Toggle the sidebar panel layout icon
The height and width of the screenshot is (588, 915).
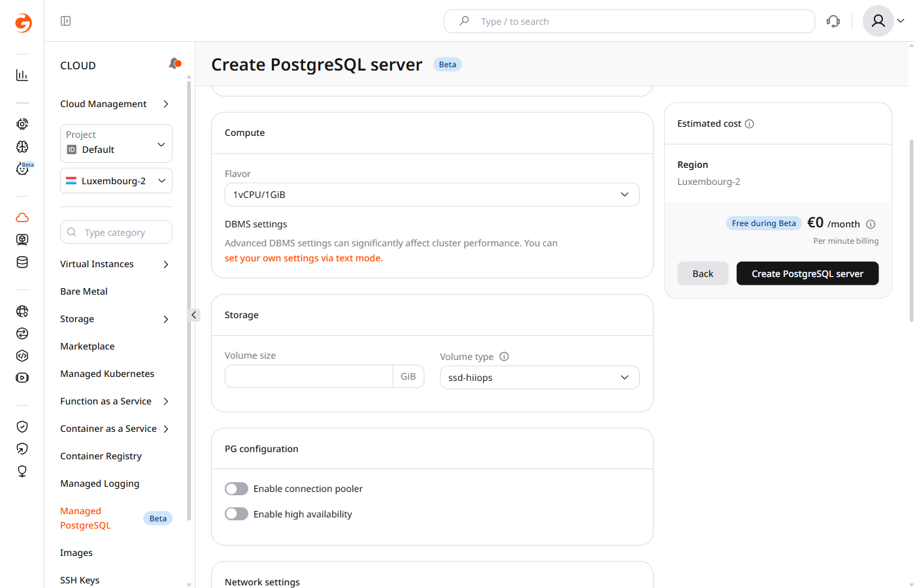click(x=65, y=21)
